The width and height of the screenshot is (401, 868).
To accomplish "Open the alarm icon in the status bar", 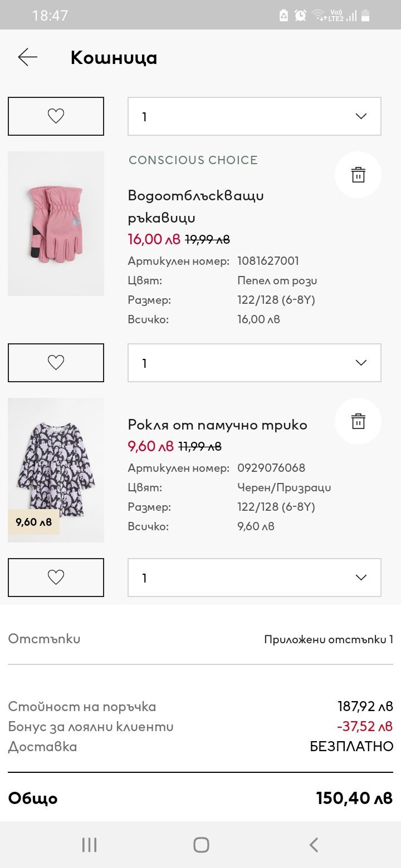I will tap(301, 15).
